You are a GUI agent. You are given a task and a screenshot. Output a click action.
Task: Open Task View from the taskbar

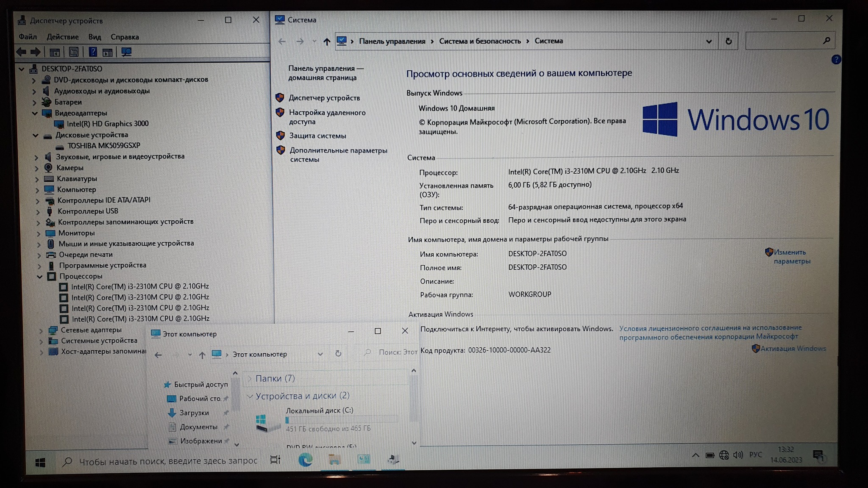tap(275, 460)
